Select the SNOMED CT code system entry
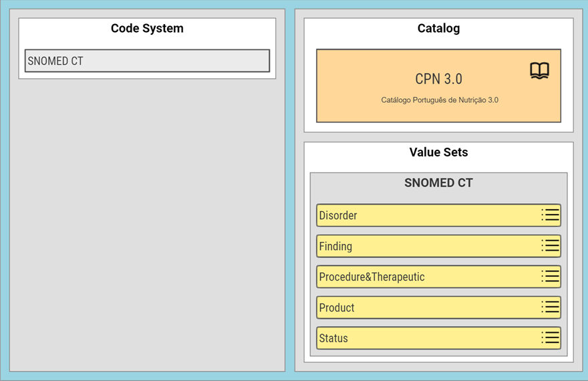 [147, 61]
